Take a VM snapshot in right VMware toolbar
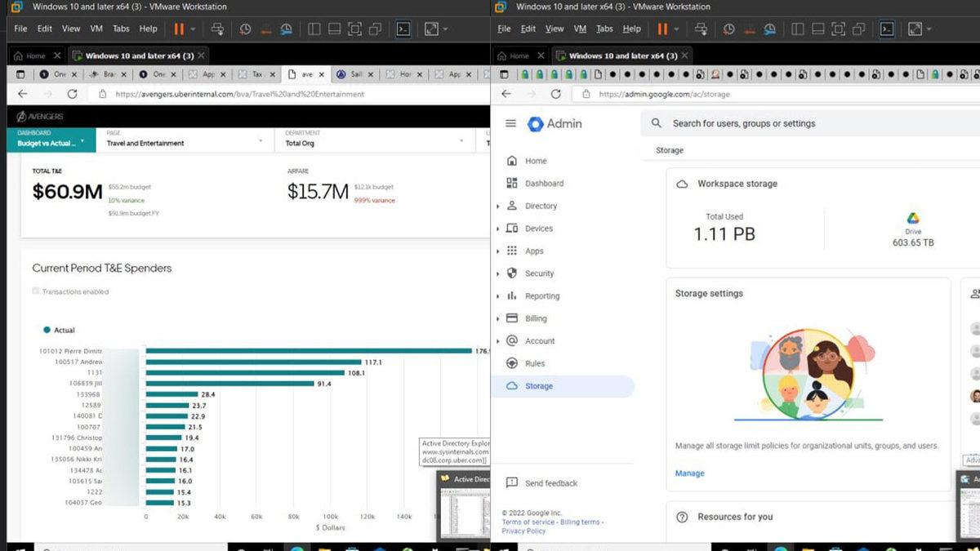 coord(728,29)
